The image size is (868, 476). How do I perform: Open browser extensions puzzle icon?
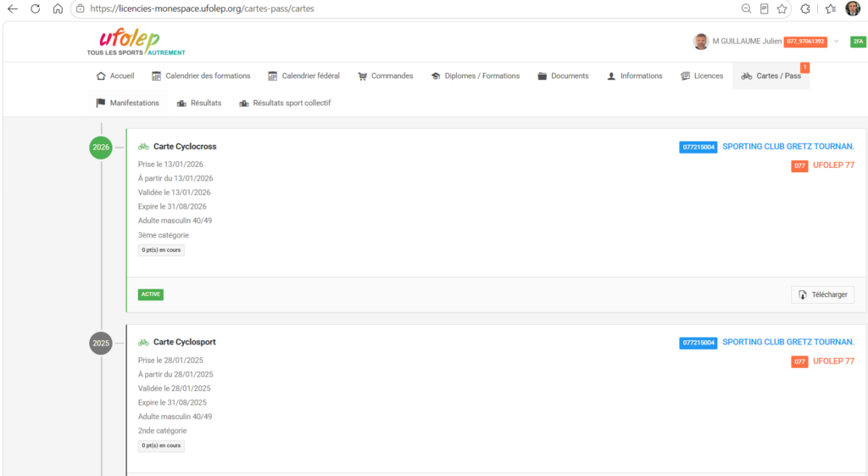coord(805,8)
